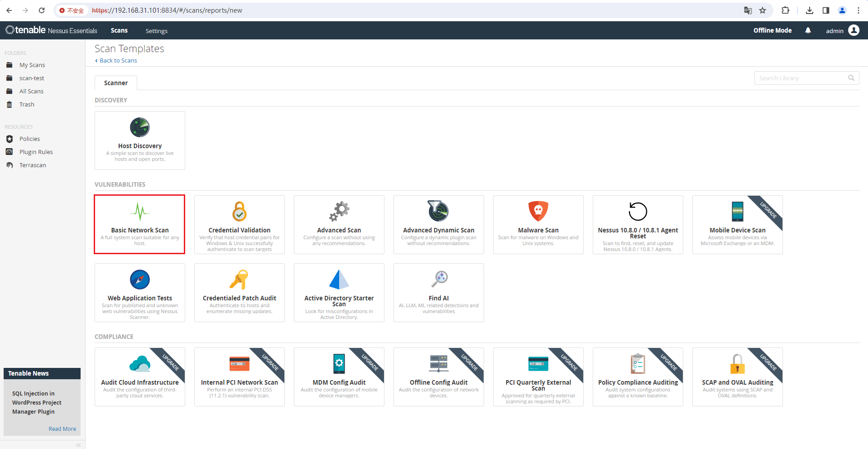Open browser extensions puzzle icon
Viewport: 868px width, 449px height.
click(x=786, y=10)
